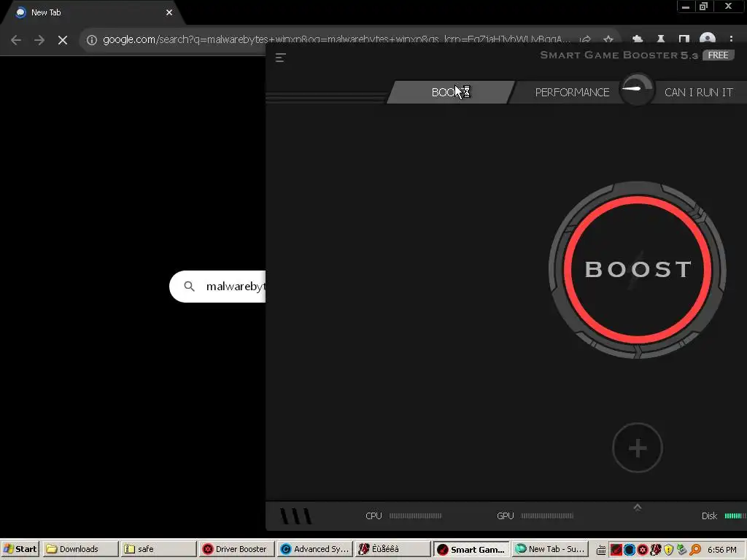Click the browser address bar URL
747x560 pixels.
[x=336, y=39]
